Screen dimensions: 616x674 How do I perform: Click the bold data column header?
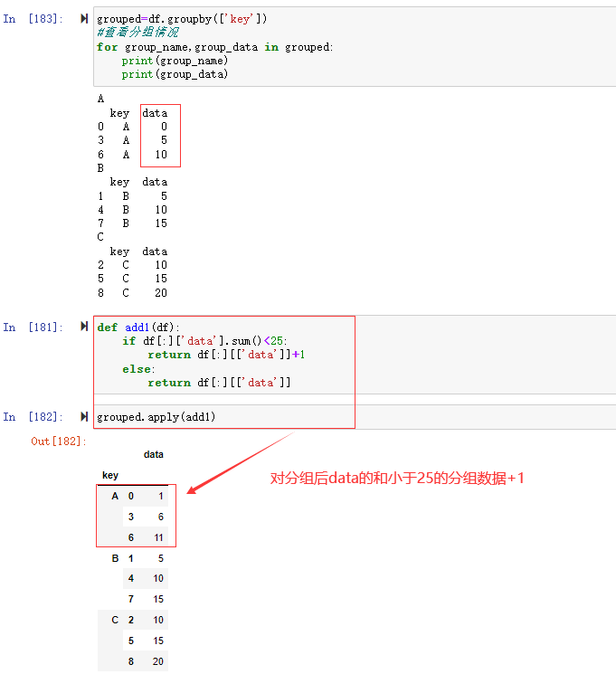click(153, 454)
